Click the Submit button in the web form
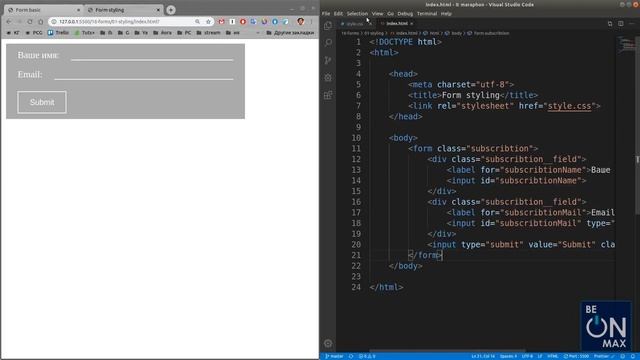 [42, 102]
